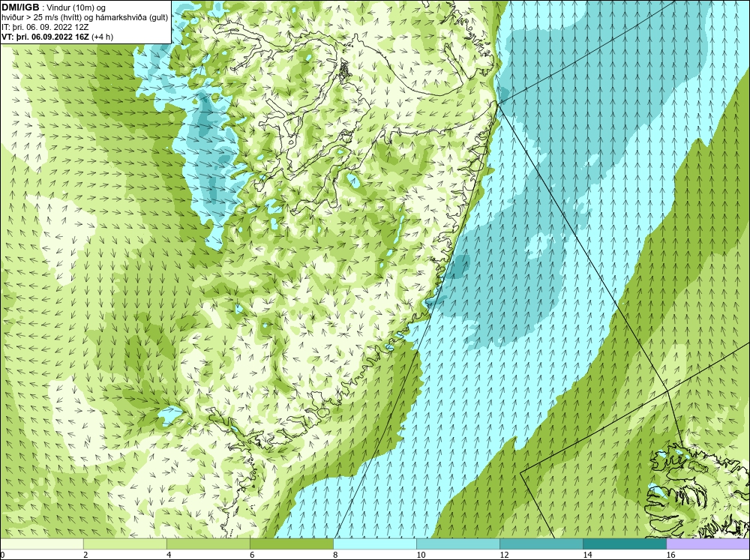
Task: Click the 14–16 m/s dark teal swatch
Action: tap(625, 544)
